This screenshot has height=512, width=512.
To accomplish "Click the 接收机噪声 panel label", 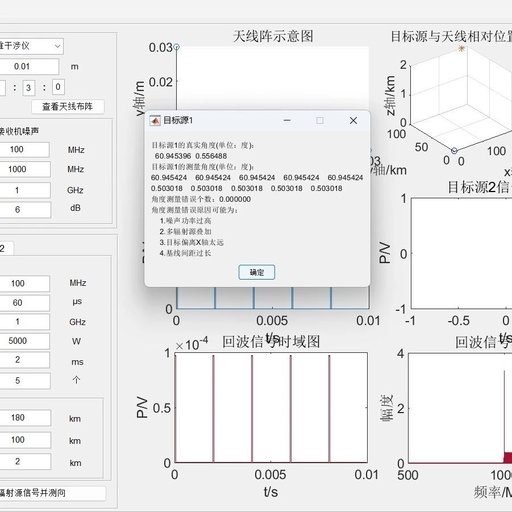I will tap(19, 131).
